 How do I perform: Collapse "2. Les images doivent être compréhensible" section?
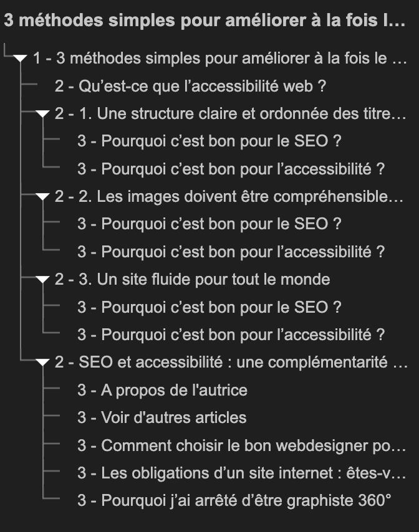click(43, 196)
